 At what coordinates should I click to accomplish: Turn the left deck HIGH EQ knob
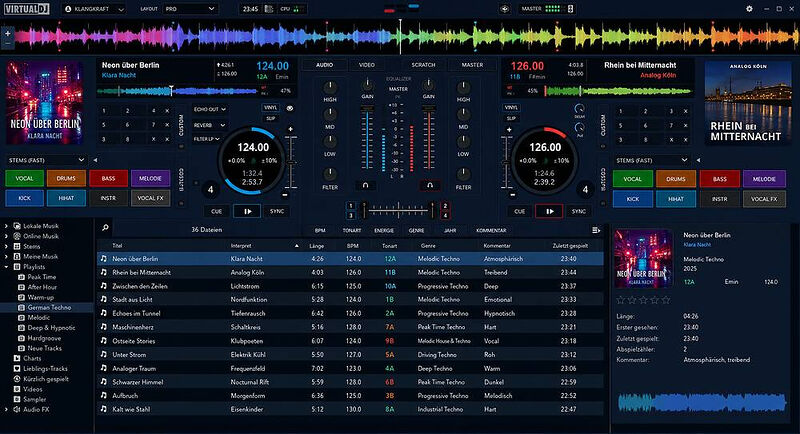pyautogui.click(x=330, y=87)
